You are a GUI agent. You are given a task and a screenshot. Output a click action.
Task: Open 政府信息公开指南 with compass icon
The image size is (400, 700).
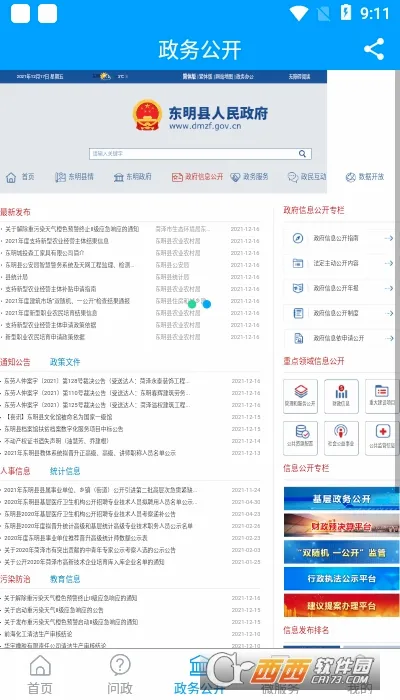coord(339,238)
